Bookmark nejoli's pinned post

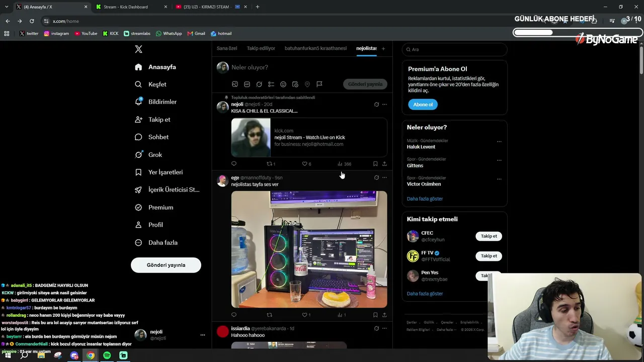click(x=375, y=164)
